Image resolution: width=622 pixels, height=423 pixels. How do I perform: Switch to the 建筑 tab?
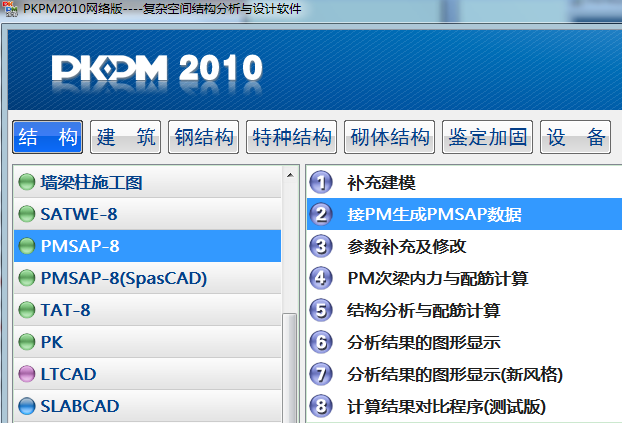[125, 137]
